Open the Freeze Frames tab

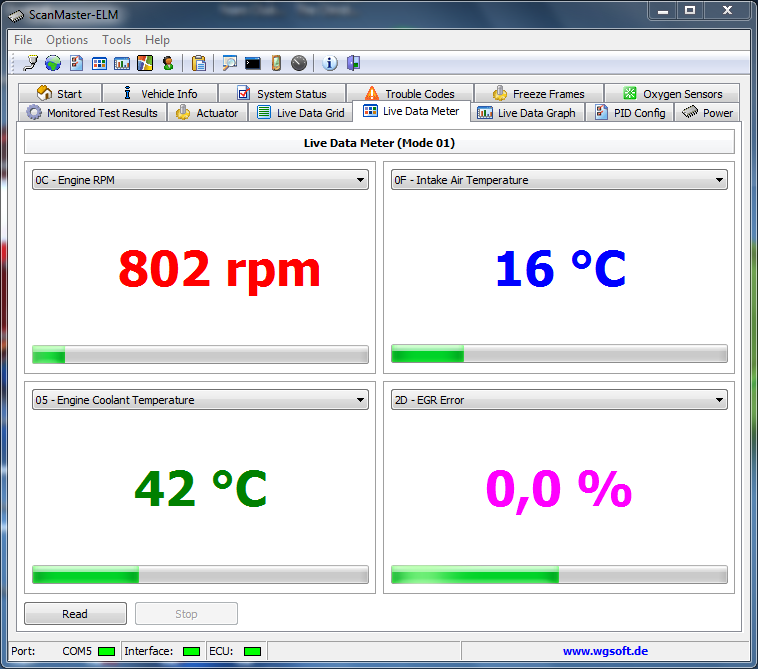[539, 93]
